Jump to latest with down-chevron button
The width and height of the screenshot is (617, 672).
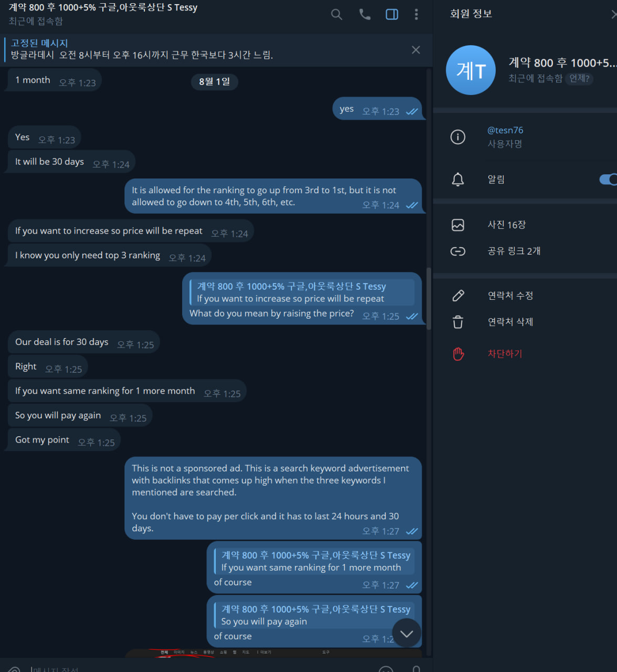(406, 633)
